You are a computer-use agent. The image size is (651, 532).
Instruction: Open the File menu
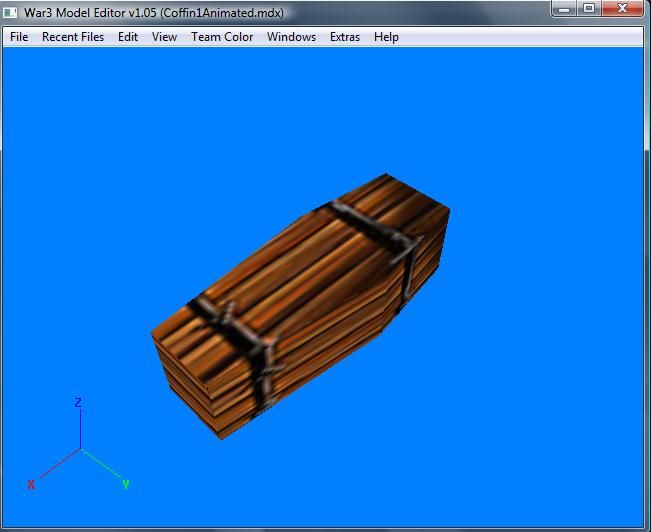click(x=19, y=37)
